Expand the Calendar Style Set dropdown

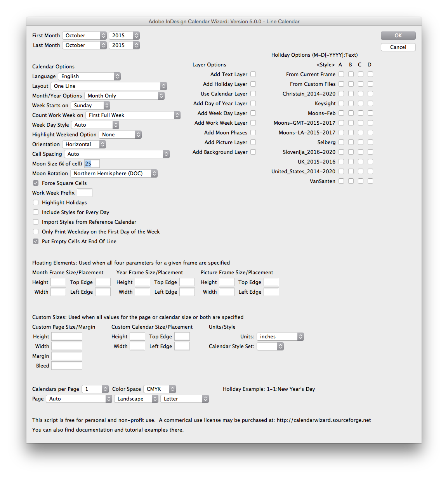point(270,346)
